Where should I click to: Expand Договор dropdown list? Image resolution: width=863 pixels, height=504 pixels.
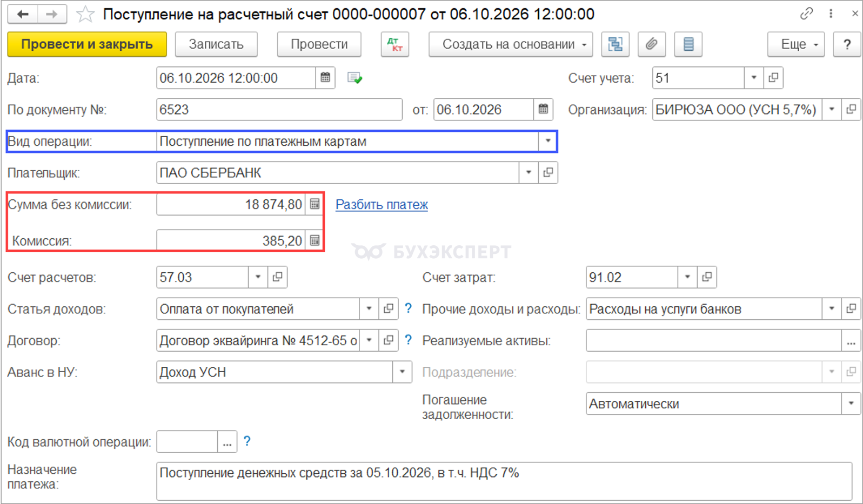point(369,340)
